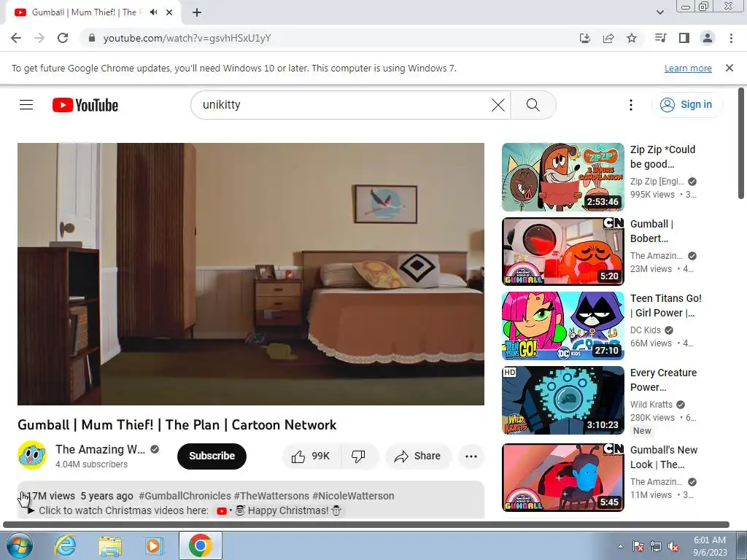This screenshot has width=747, height=560.
Task: Open Wild Kratts Every Creature Power thumbnail
Action: pyautogui.click(x=562, y=400)
